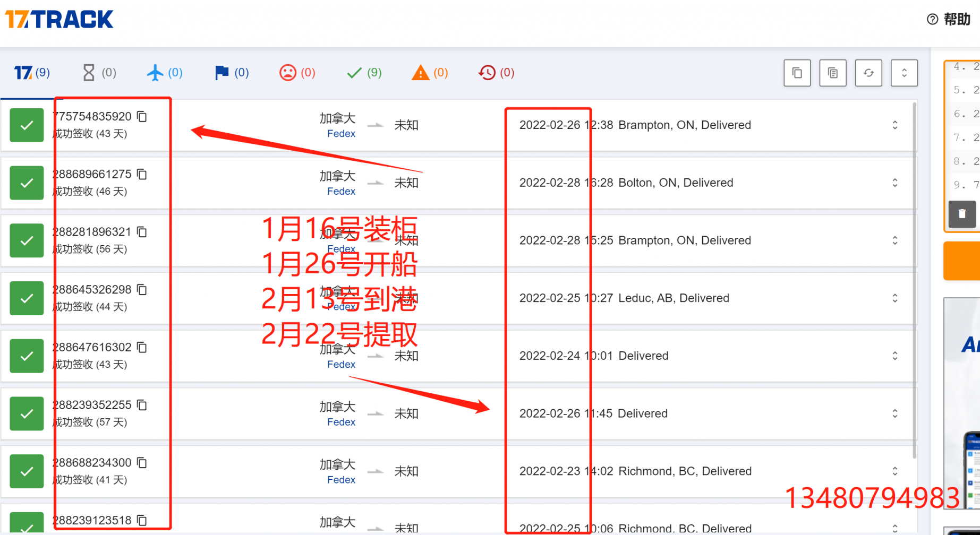Viewport: 980px width, 535px height.
Task: Select the all-packages tab showing 17 (9)
Action: [32, 73]
